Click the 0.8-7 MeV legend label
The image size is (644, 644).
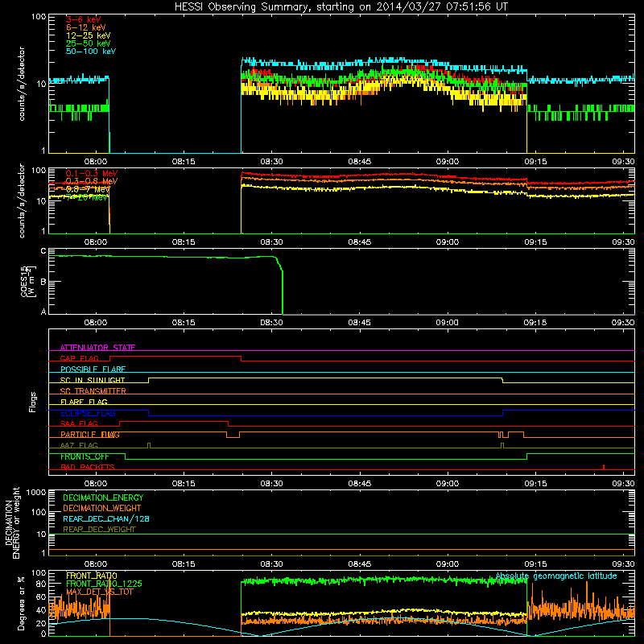coord(88,189)
